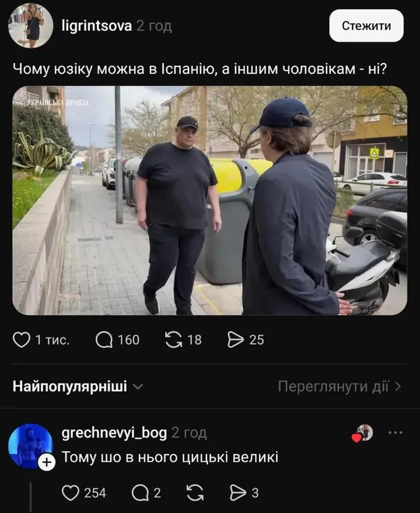Image resolution: width=420 pixels, height=513 pixels.
Task: Share grechnevyi_bog's comment via send icon
Action: point(239,493)
